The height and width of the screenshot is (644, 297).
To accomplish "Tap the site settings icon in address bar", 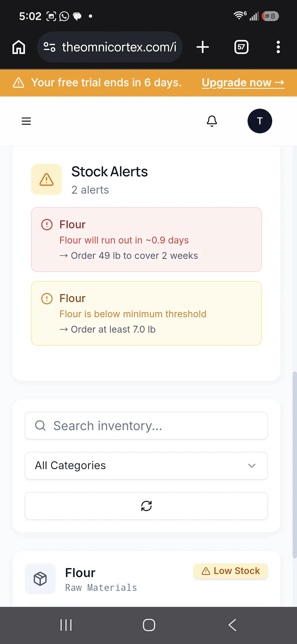I will tap(49, 47).
